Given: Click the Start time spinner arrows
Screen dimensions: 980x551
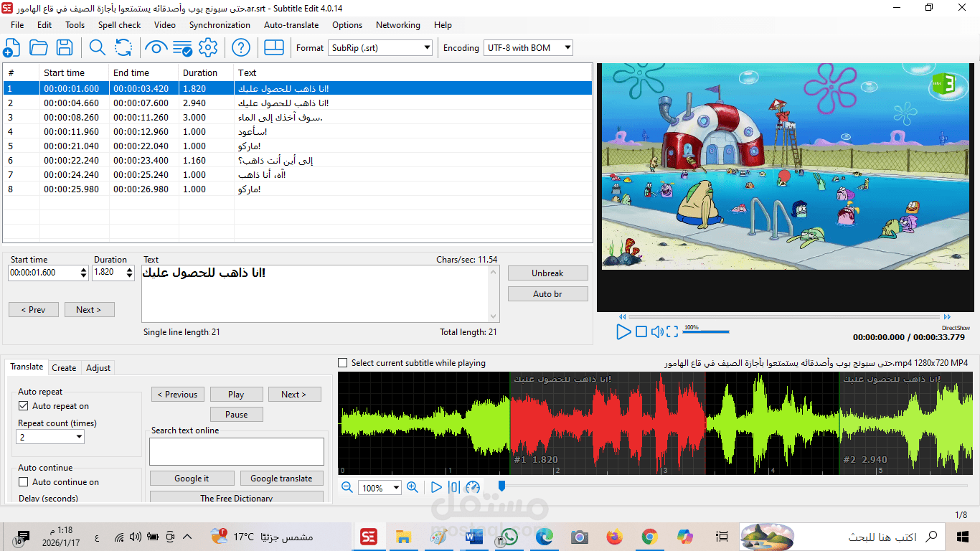Looking at the screenshot, I should (84, 273).
